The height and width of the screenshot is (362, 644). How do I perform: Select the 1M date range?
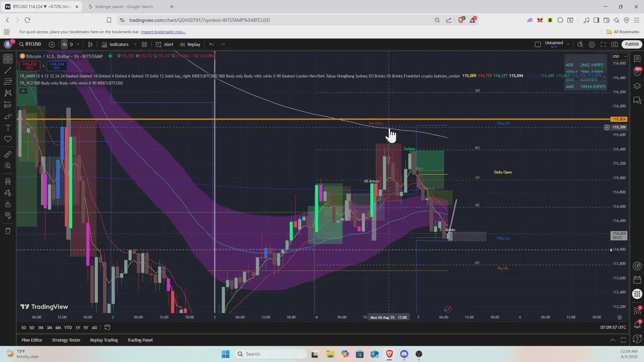41,327
